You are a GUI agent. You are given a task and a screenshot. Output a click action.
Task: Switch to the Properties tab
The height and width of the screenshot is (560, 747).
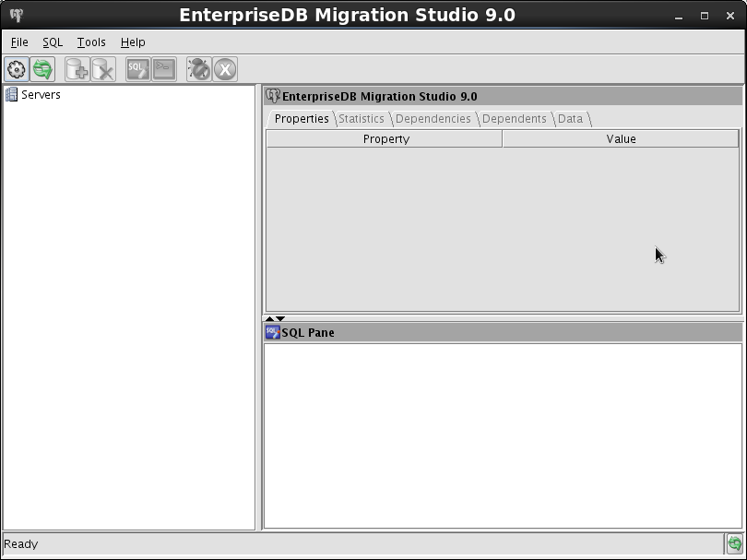click(302, 119)
